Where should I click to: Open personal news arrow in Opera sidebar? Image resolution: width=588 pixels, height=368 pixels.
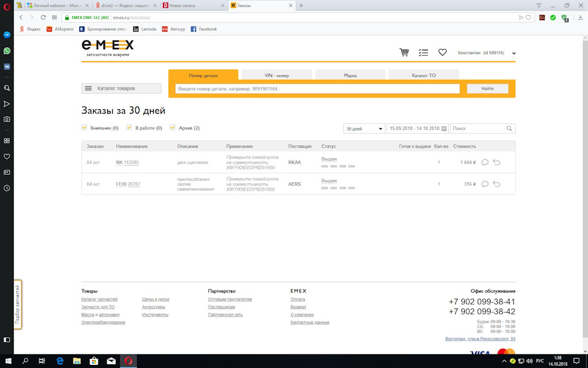[7, 104]
